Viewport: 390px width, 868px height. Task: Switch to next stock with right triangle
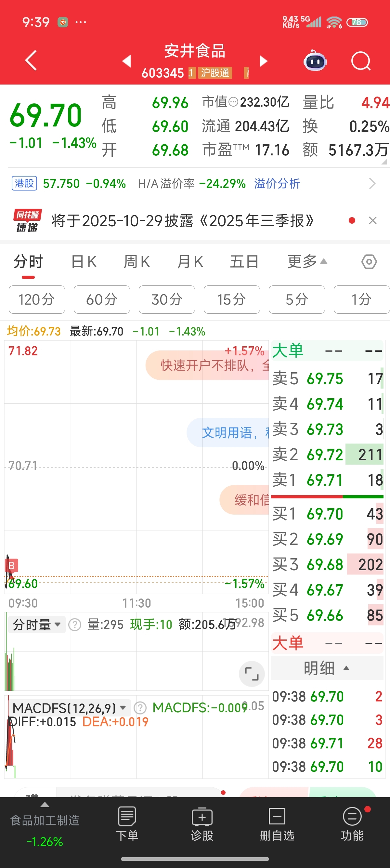click(x=264, y=61)
